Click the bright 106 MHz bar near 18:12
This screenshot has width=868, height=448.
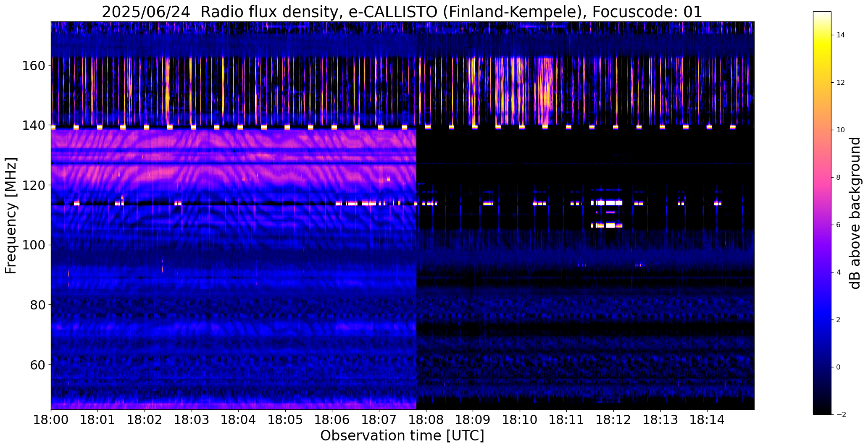(607, 225)
